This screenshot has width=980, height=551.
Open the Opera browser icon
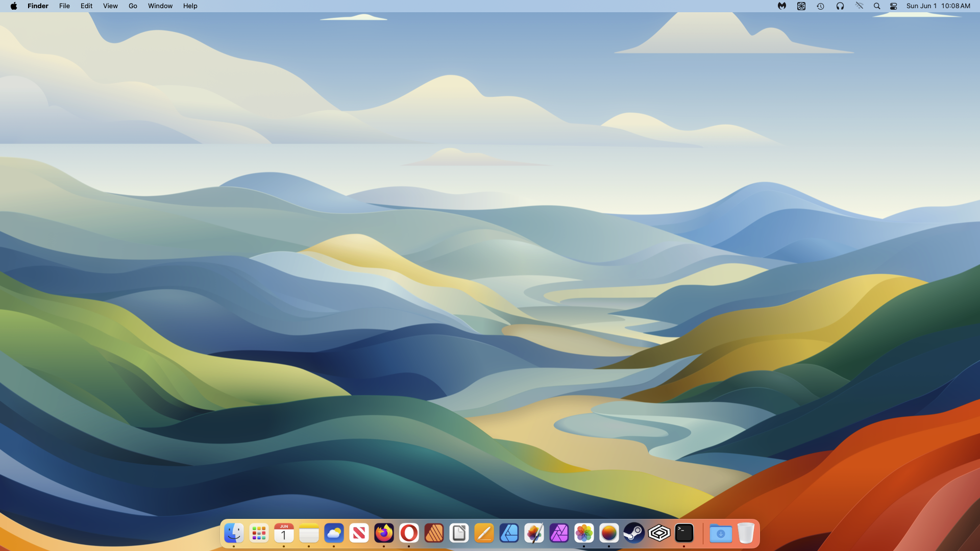[409, 533]
